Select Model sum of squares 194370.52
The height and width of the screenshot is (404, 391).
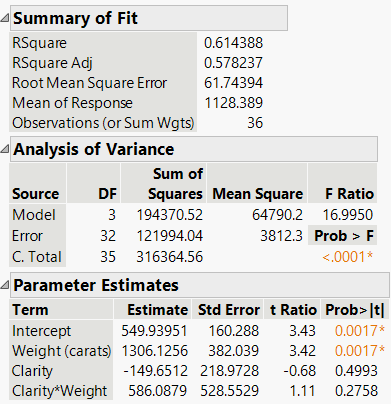pos(169,215)
